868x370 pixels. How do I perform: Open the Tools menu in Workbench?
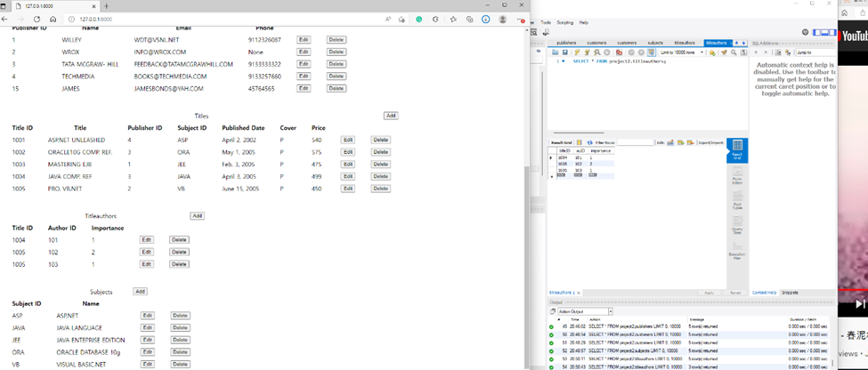pyautogui.click(x=546, y=22)
